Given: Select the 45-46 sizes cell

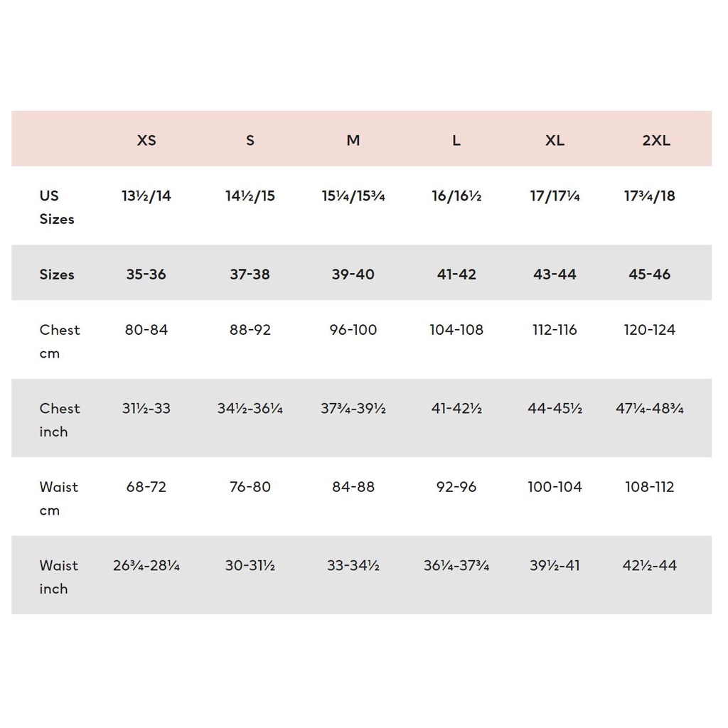Looking at the screenshot, I should (x=650, y=274).
